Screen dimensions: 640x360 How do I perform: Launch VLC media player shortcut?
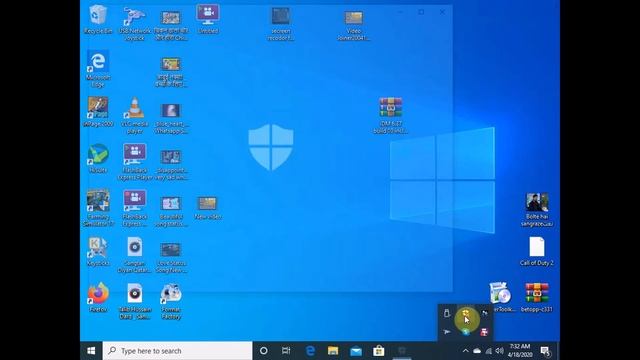click(x=134, y=115)
